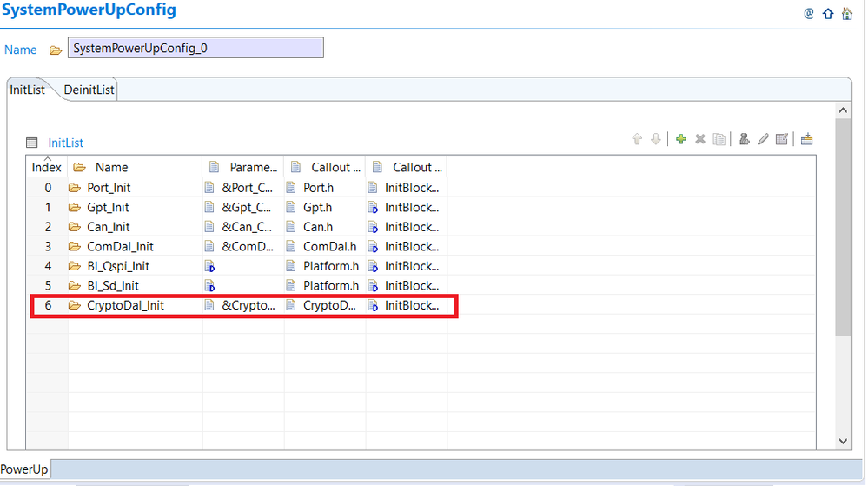This screenshot has width=868, height=486.
Task: Click the Parame... column header
Action: coord(243,167)
